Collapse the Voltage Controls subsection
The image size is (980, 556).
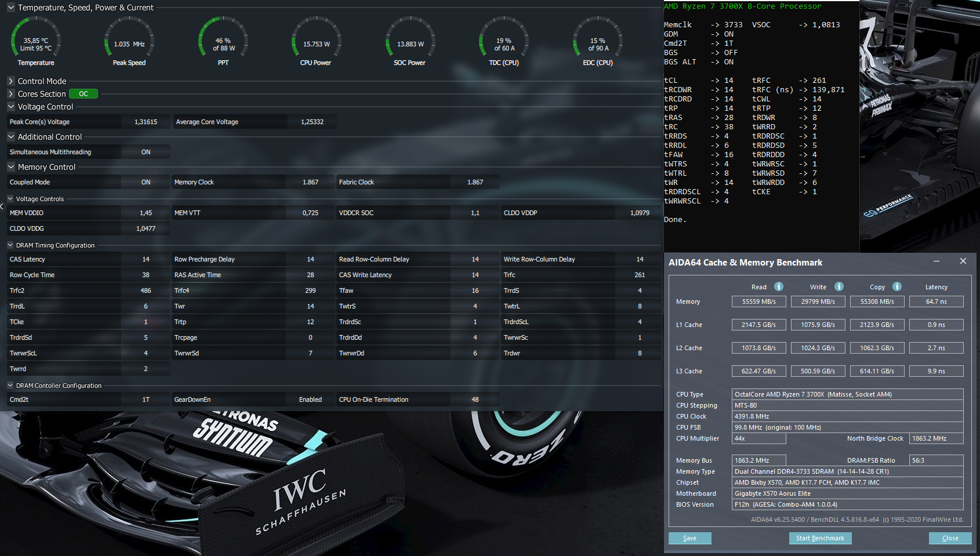[10, 199]
